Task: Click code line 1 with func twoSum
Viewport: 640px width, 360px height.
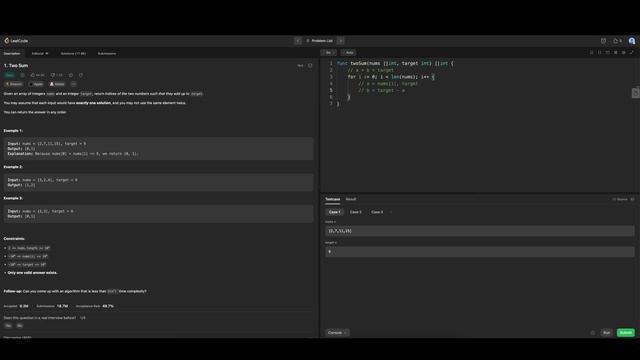Action: (395, 63)
